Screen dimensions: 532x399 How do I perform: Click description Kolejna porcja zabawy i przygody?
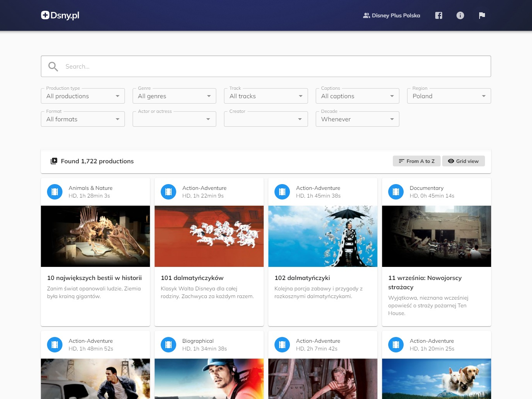click(x=318, y=292)
